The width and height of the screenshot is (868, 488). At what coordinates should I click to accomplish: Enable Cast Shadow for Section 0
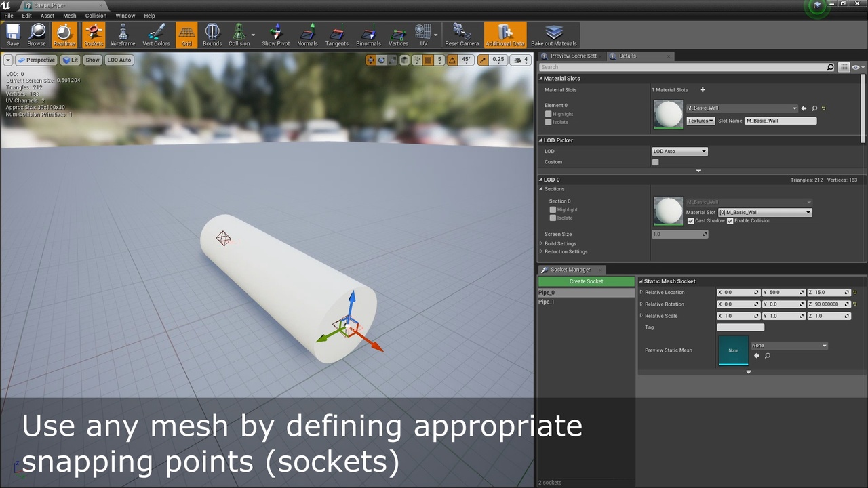coord(691,221)
